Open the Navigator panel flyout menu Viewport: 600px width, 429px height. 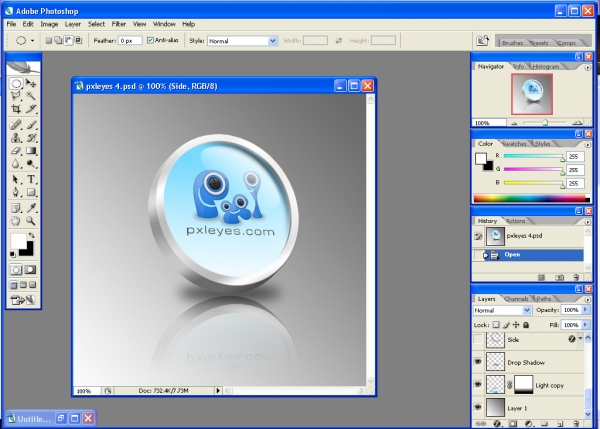(x=588, y=67)
